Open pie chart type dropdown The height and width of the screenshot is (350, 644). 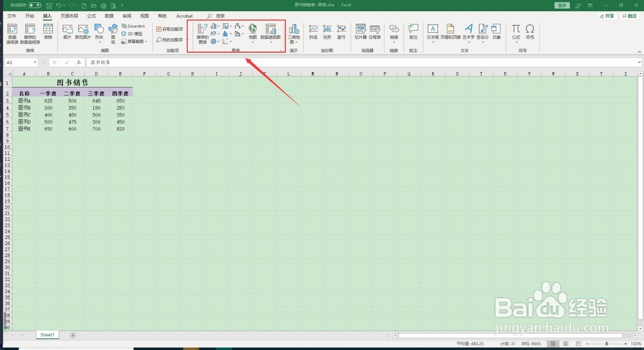tap(215, 41)
